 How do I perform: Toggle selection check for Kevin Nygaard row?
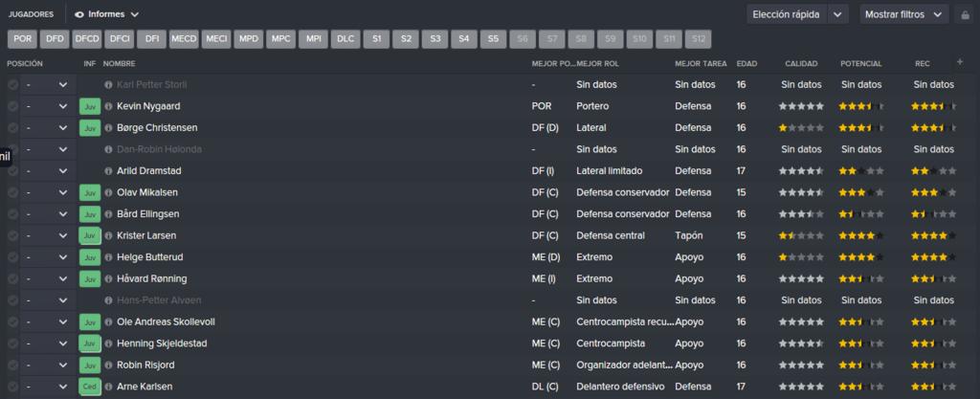tap(12, 106)
